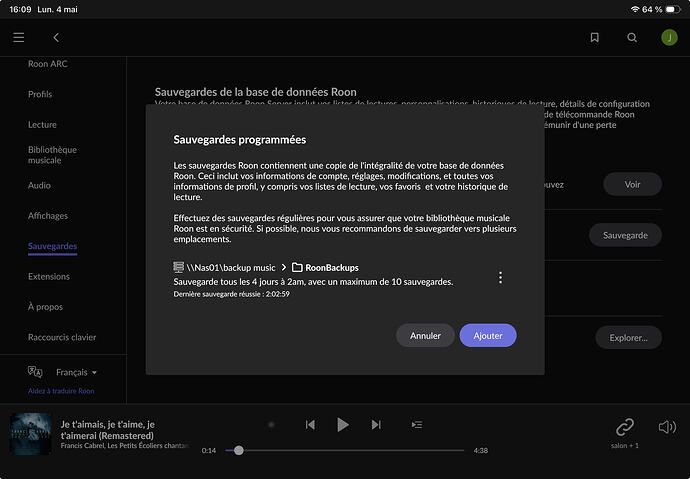Click the RoonBackups folder icon
The image size is (690, 479).
[x=297, y=267]
